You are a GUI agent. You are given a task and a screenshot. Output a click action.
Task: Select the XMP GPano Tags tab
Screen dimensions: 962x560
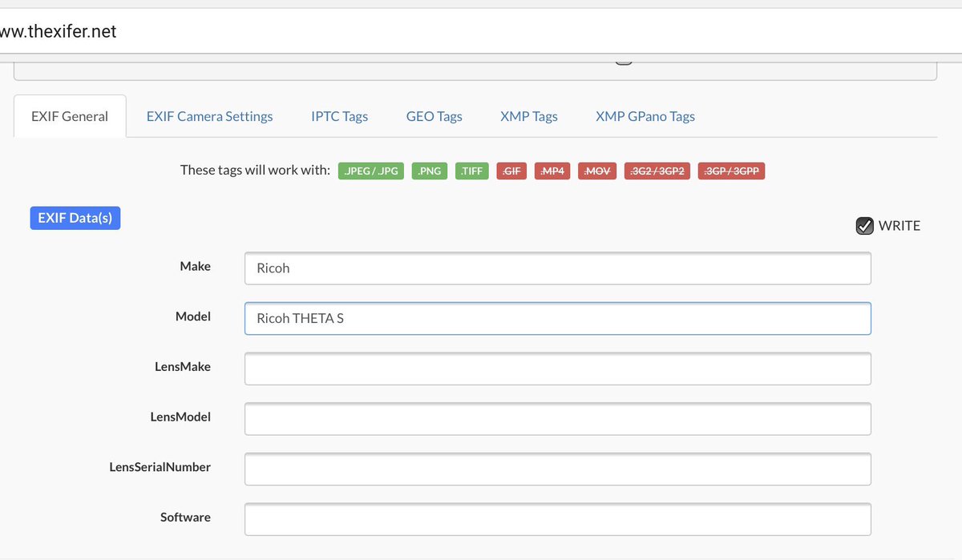click(645, 116)
